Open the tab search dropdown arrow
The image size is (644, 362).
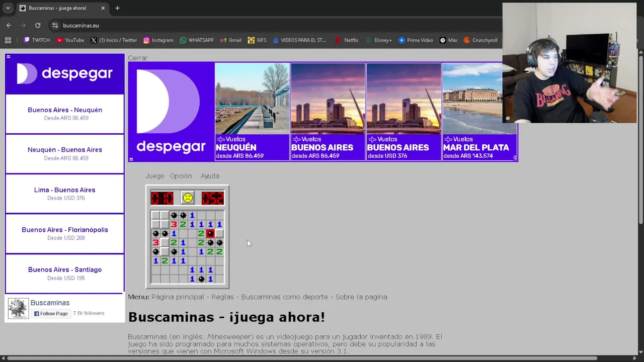point(8,8)
